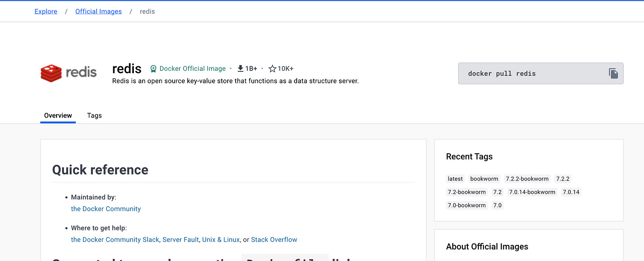Viewport: 644px width, 261px height.
Task: Open the Docker Community link
Action: pos(106,209)
